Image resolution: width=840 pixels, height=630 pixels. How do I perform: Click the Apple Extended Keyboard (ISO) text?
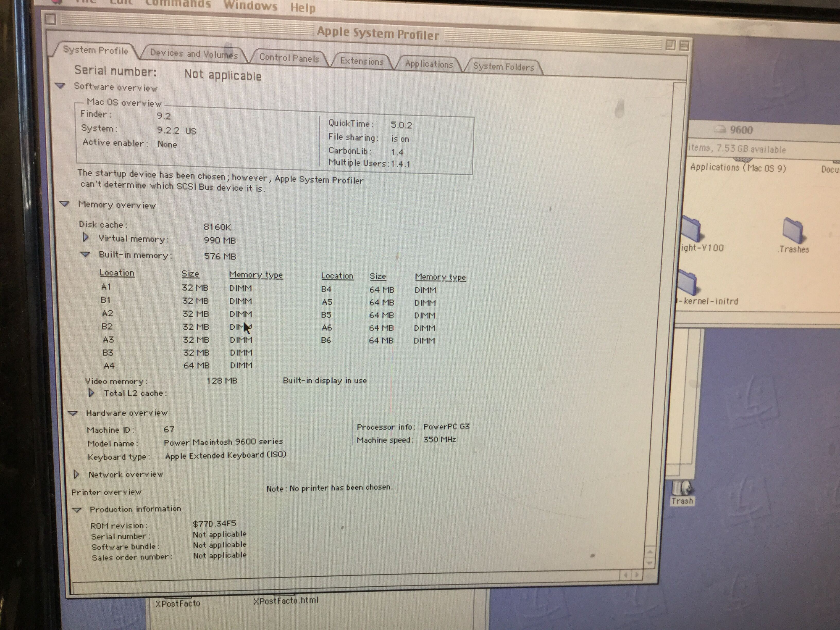pos(226,455)
